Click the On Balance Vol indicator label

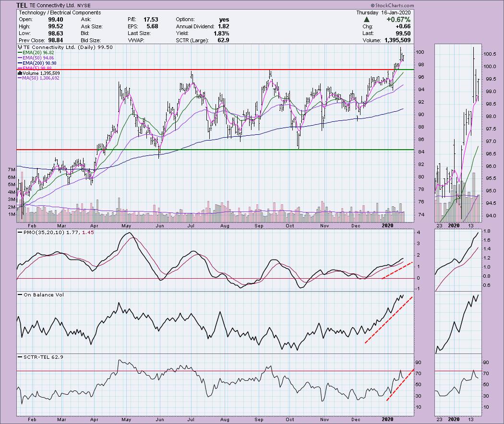44,294
